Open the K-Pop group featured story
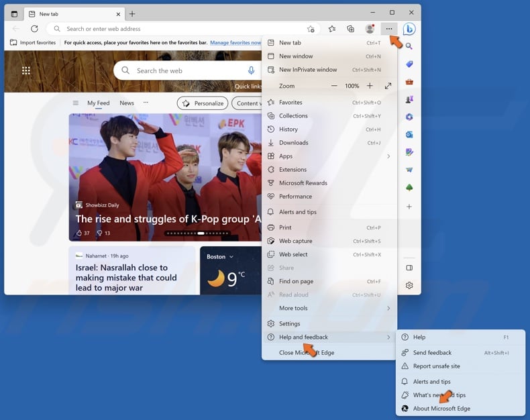This screenshot has height=420, width=530. pos(165,177)
